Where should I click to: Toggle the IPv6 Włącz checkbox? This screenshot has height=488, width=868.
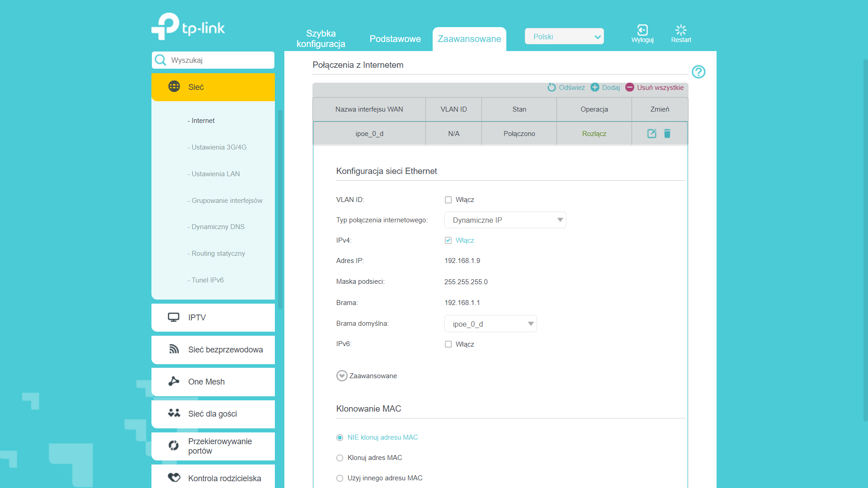pyautogui.click(x=448, y=344)
